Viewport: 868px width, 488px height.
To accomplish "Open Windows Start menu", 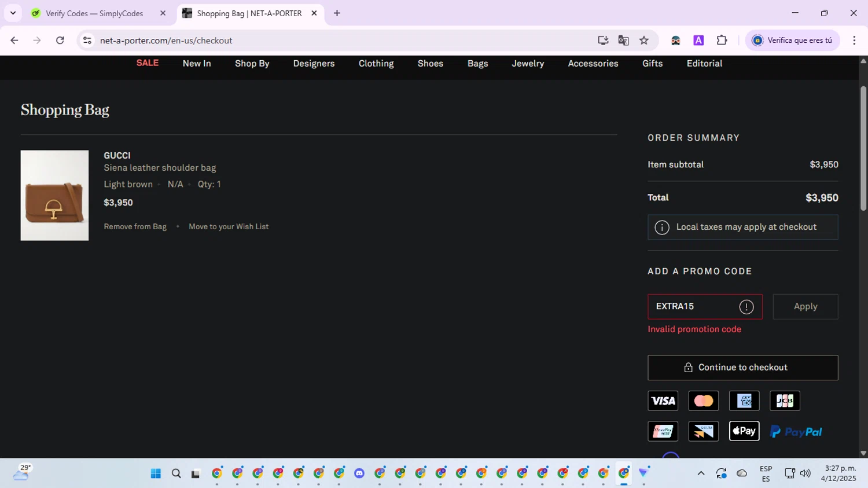I will (156, 474).
